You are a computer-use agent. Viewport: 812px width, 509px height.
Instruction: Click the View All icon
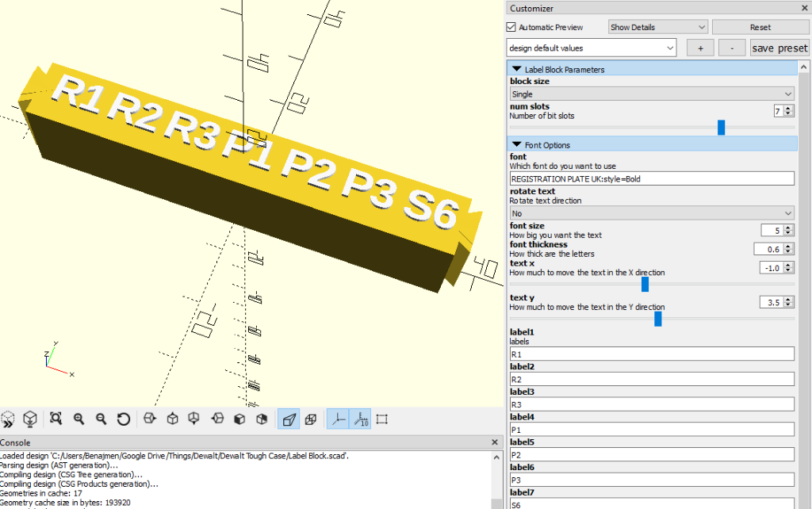pyautogui.click(x=56, y=419)
